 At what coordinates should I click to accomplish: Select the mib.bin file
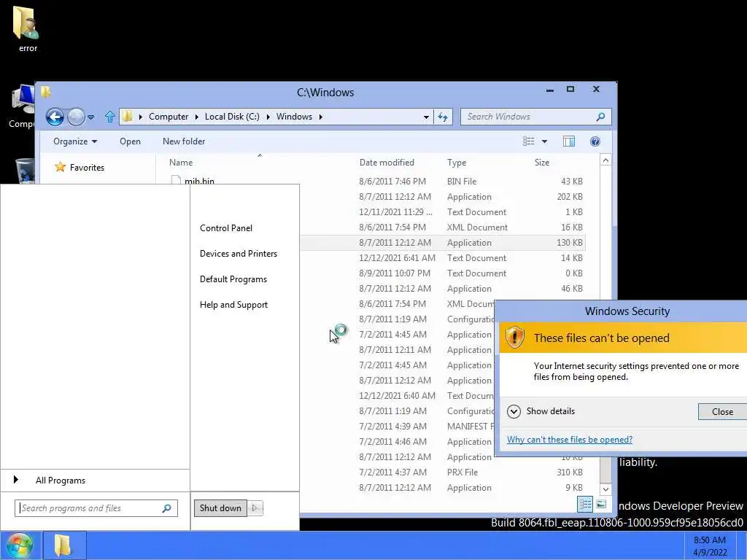tap(199, 181)
